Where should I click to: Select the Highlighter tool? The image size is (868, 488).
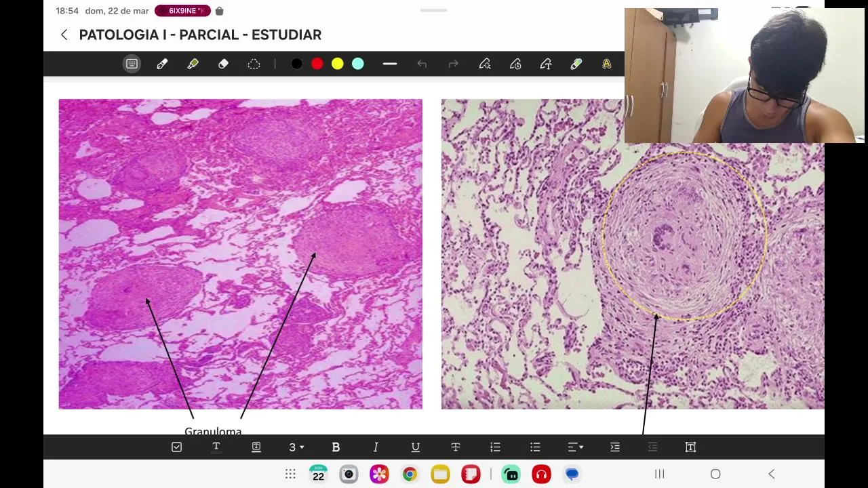pos(193,64)
